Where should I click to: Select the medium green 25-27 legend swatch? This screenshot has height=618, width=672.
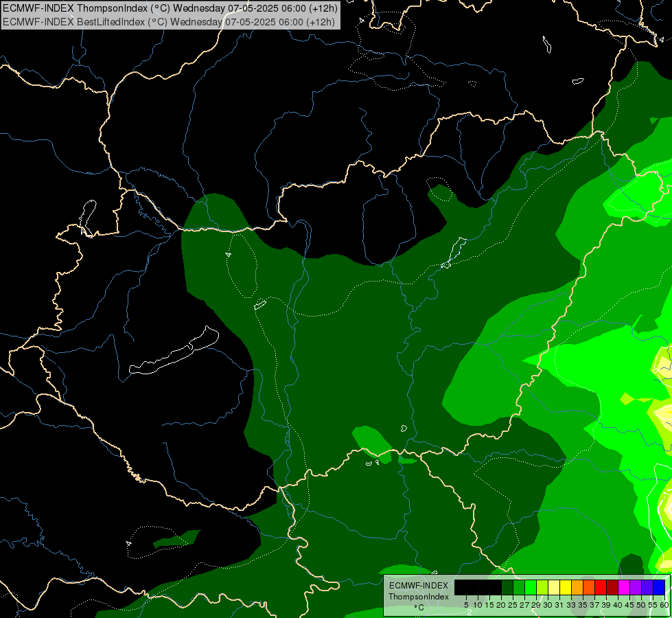click(x=519, y=587)
